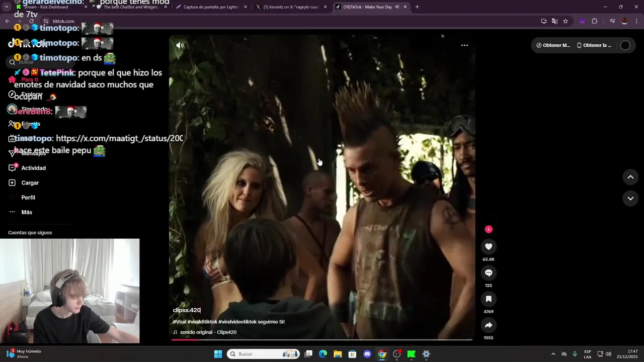Open File Explorer from taskbar

338,354
